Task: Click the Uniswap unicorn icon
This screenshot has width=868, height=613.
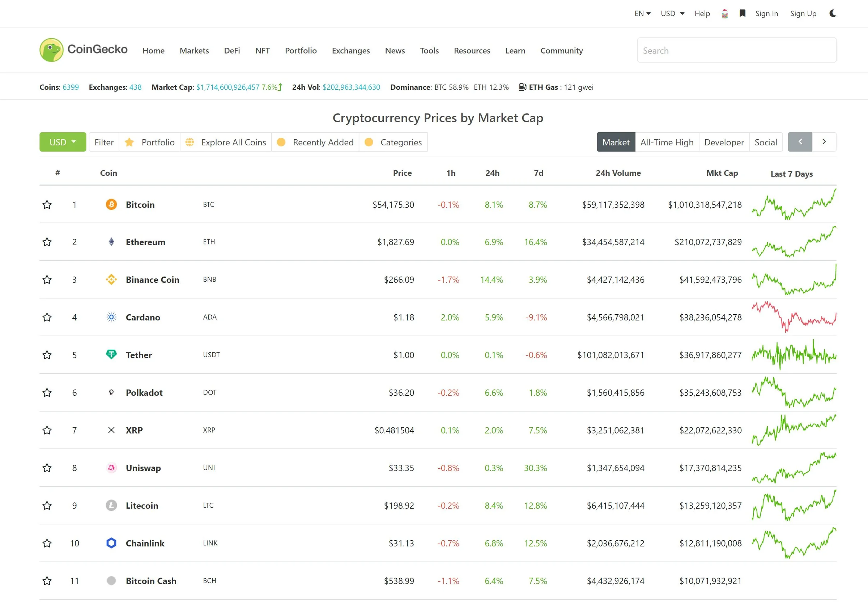Action: click(111, 468)
